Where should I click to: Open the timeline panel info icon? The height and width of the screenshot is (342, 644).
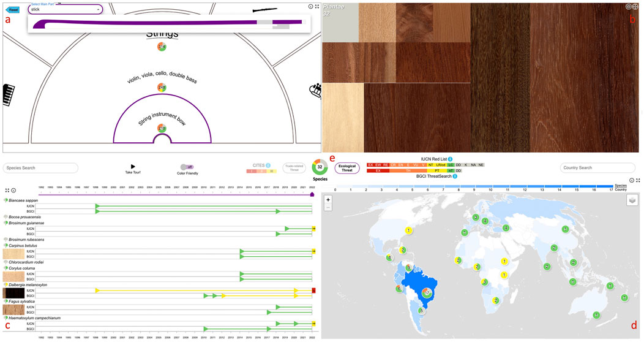pyautogui.click(x=13, y=191)
